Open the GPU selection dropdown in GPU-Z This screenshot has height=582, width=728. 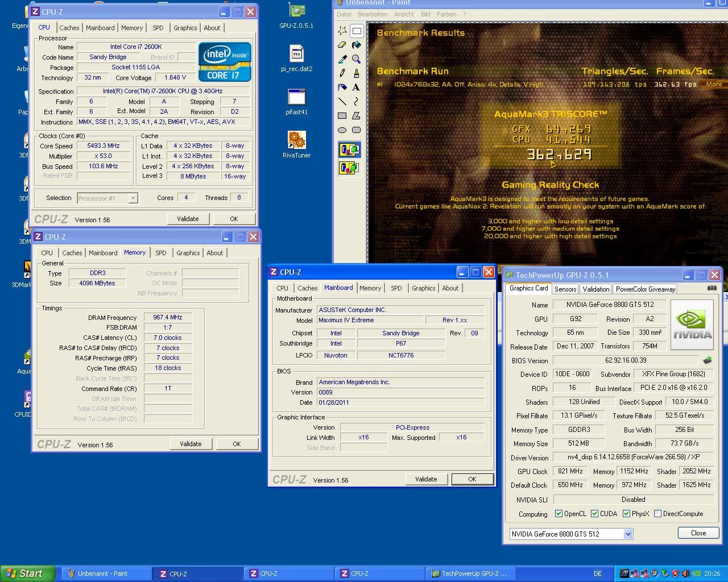point(628,534)
